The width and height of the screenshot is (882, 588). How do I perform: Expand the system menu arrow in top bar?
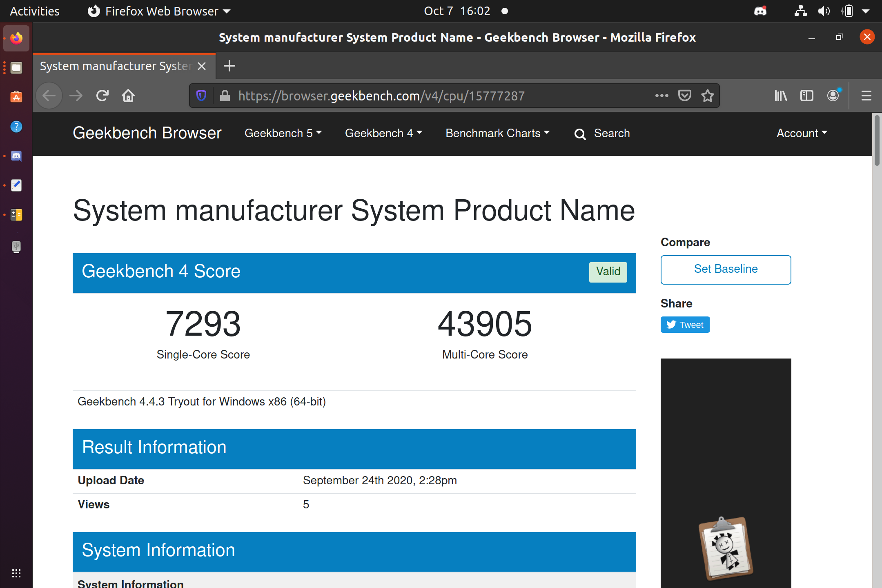866,11
